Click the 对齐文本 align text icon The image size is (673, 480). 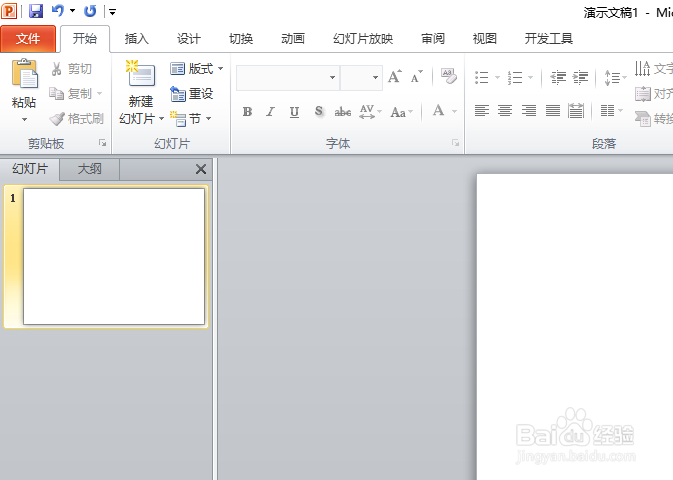point(643,94)
